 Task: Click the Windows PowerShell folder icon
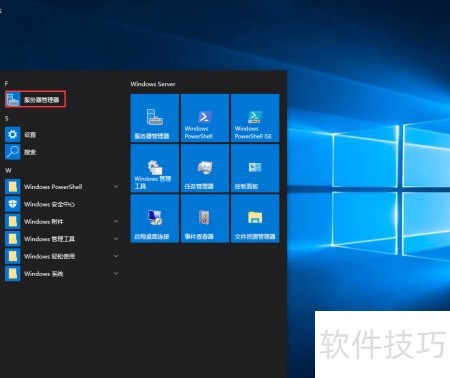click(13, 187)
